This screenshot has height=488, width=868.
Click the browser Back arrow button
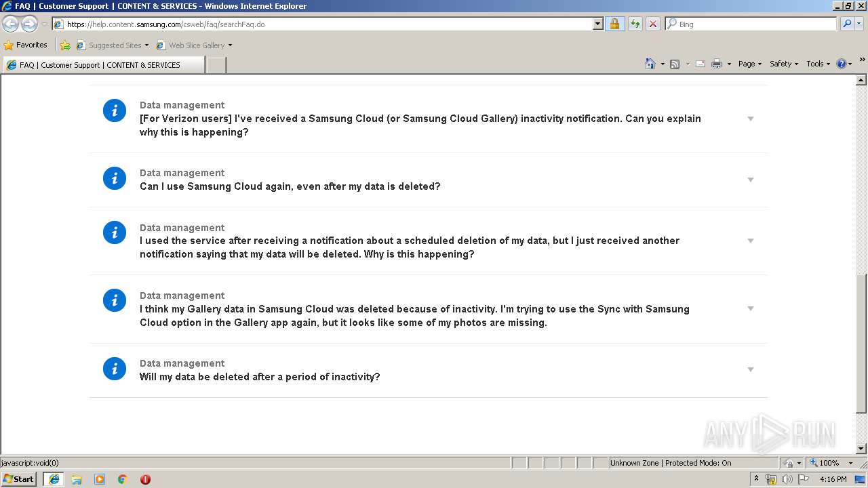point(10,24)
